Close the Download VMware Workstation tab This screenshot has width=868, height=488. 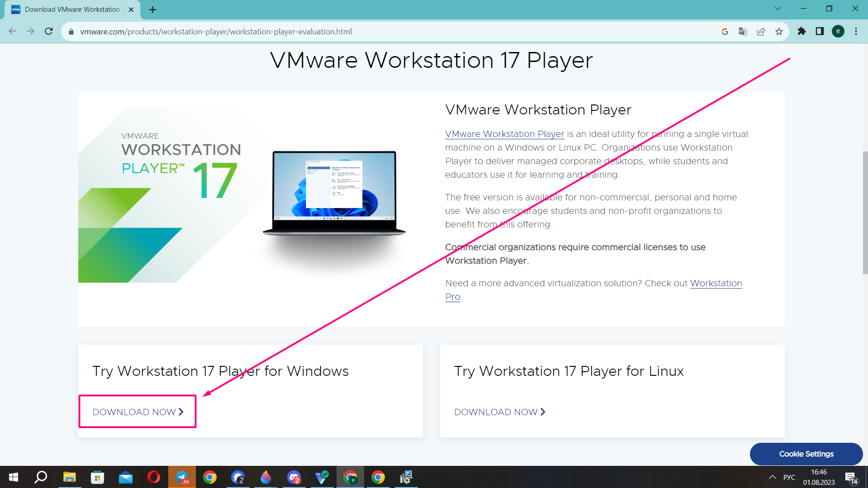131,9
